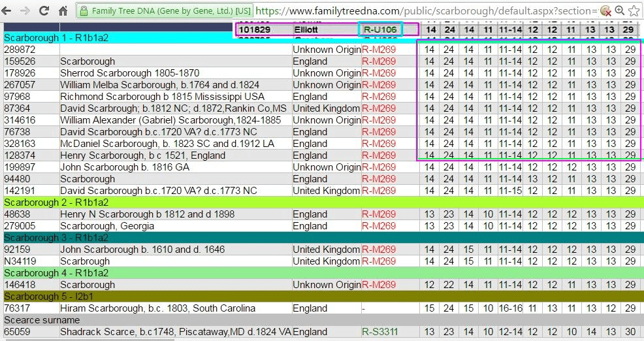Viewport: 644px width, 341px height.
Task: Click David Scarbrough b.1812 NC ancestor entry
Action: [173, 108]
